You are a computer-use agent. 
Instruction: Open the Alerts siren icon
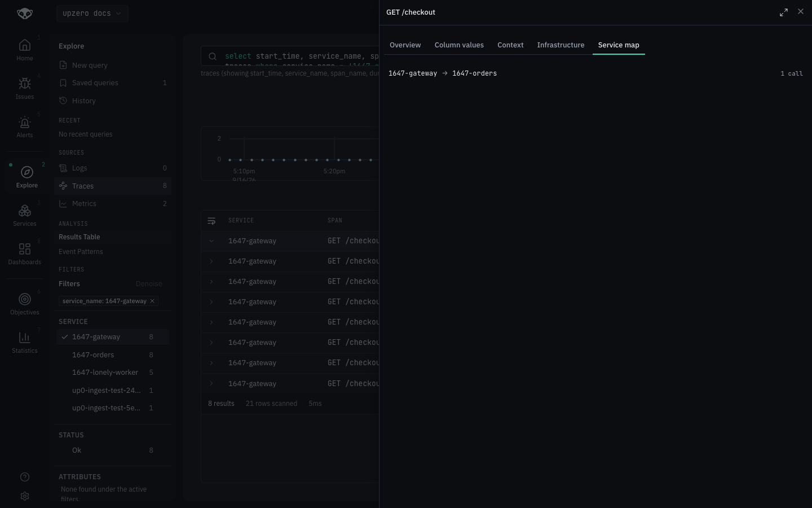tap(25, 122)
